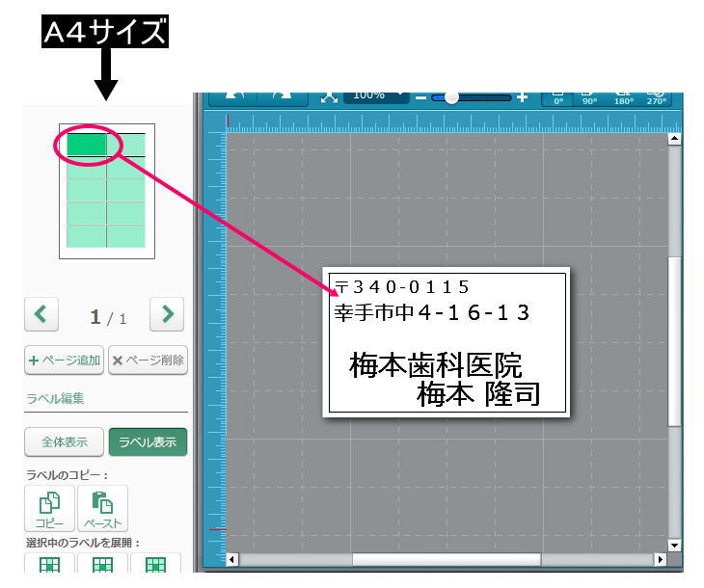Open the 100% zoom dropdown
This screenshot has height=588, width=704.
(x=376, y=97)
